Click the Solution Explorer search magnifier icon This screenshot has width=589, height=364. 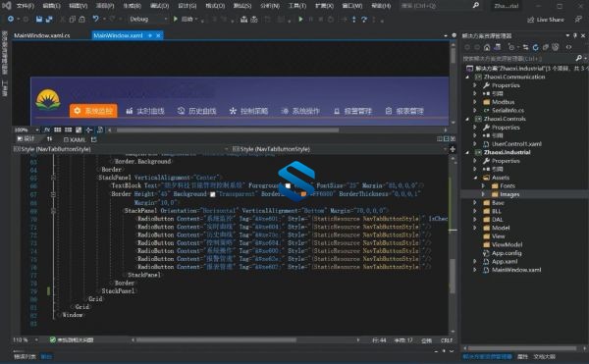(x=578, y=58)
